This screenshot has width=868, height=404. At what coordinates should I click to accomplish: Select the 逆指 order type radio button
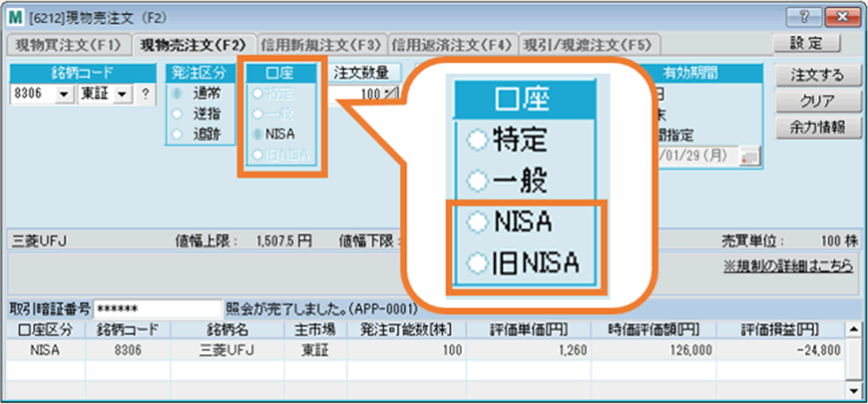pyautogui.click(x=178, y=114)
